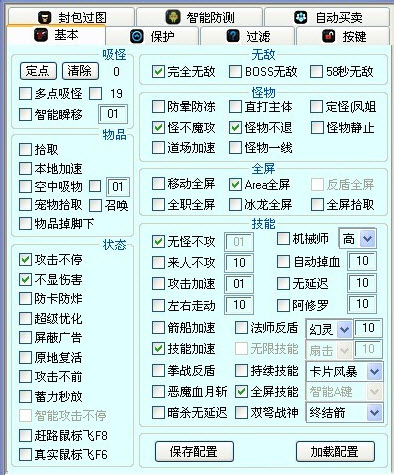This screenshot has width=394, height=475.
Task: Click the 攻击加速 value field
Action: tap(239, 284)
